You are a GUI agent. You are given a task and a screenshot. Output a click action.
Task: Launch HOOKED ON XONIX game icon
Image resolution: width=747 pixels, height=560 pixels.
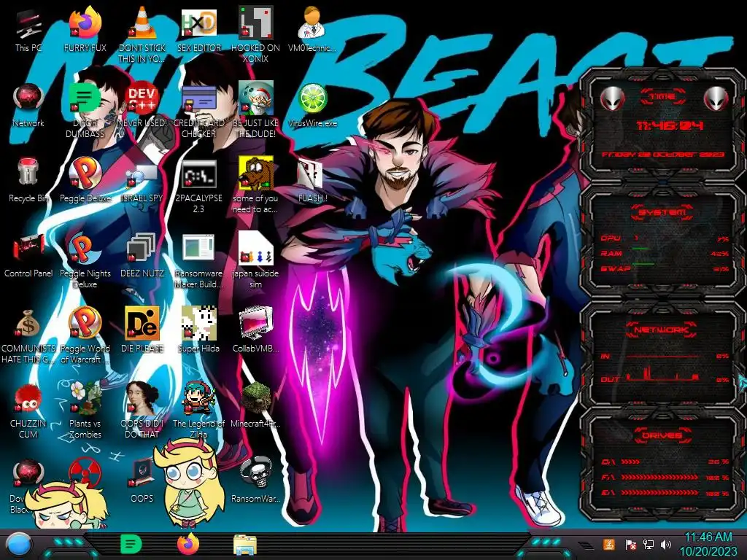[x=255, y=34]
